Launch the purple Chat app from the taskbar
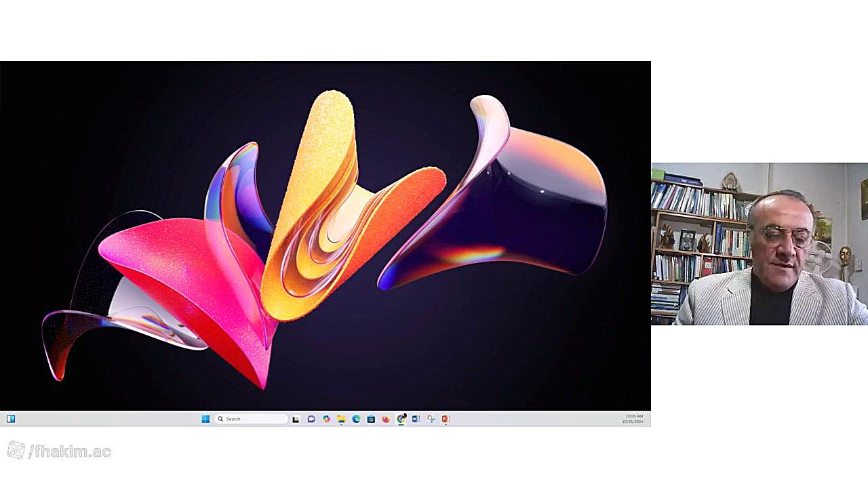The height and width of the screenshot is (488, 868). click(311, 419)
